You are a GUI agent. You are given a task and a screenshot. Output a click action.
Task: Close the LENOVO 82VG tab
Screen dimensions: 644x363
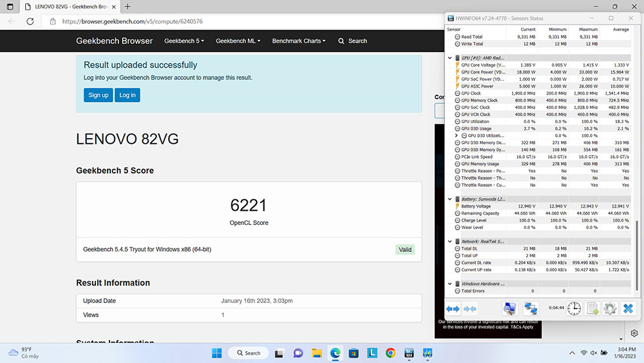click(x=114, y=6)
